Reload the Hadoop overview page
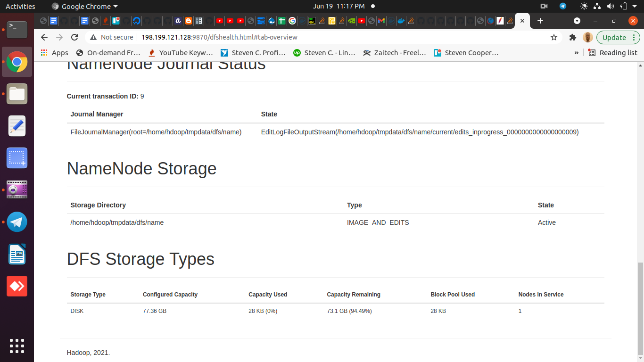The image size is (644, 362). pos(74,37)
